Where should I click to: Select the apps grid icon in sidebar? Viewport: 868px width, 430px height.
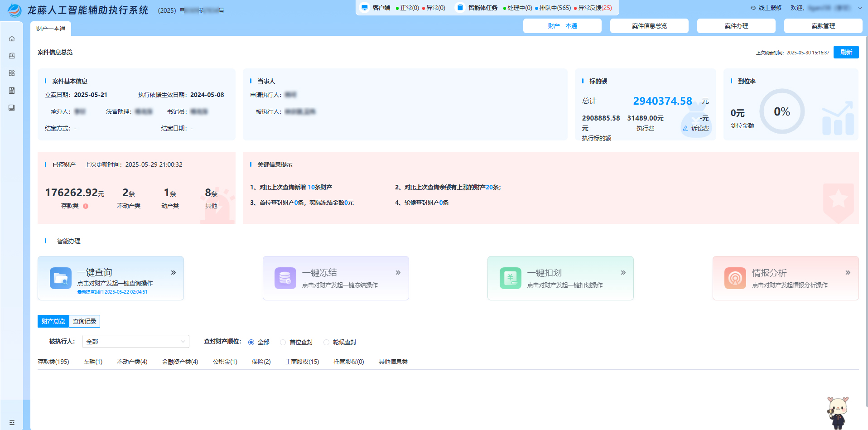(12, 73)
